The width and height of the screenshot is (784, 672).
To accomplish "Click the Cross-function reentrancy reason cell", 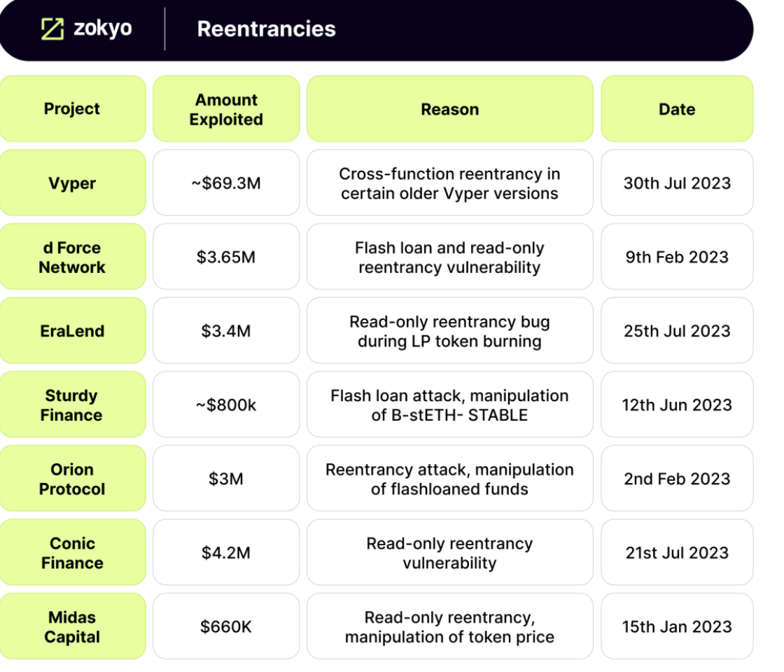I will tap(449, 183).
